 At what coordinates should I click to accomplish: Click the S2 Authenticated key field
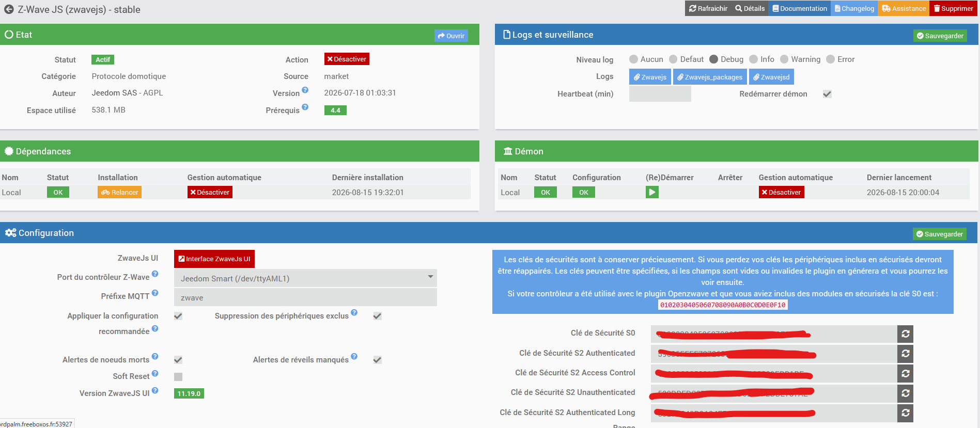pyautogui.click(x=774, y=354)
